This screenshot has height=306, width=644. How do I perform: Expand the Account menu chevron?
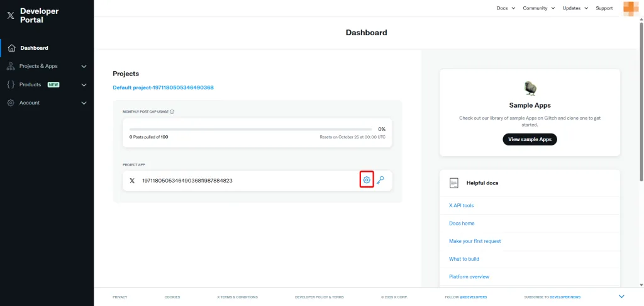pos(84,103)
